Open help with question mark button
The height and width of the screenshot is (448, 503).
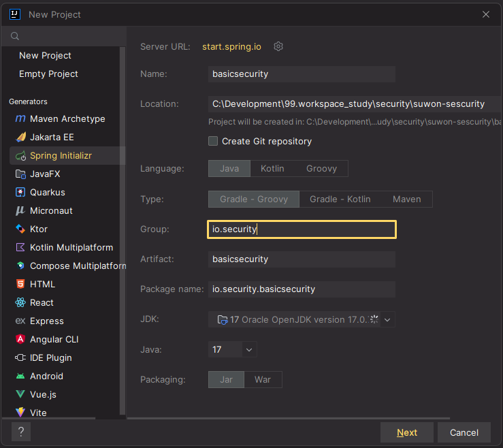[x=21, y=432]
